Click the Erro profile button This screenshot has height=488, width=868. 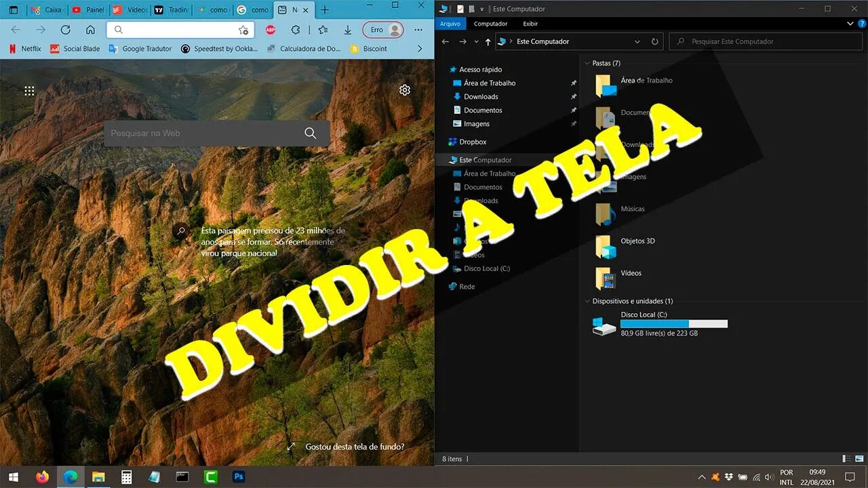coord(383,30)
